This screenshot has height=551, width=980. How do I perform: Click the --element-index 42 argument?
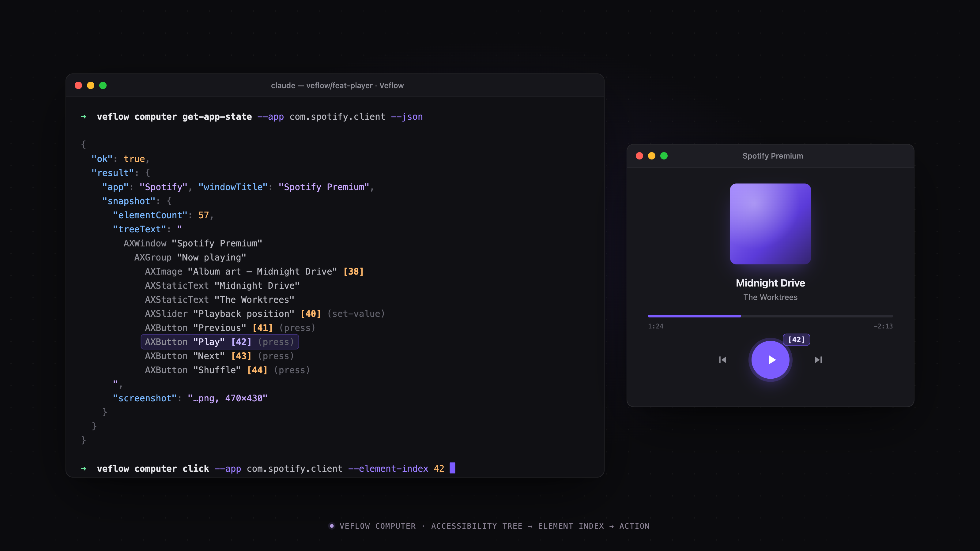396,468
